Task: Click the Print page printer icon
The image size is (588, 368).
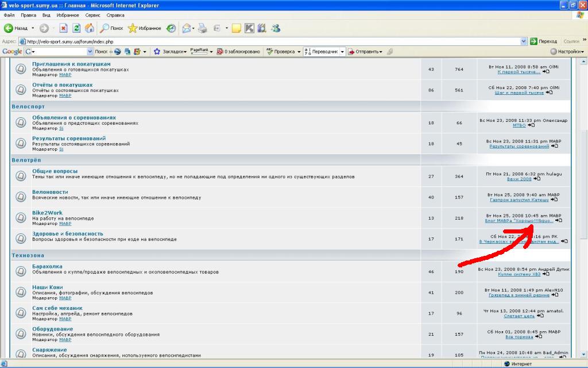Action: click(x=202, y=28)
